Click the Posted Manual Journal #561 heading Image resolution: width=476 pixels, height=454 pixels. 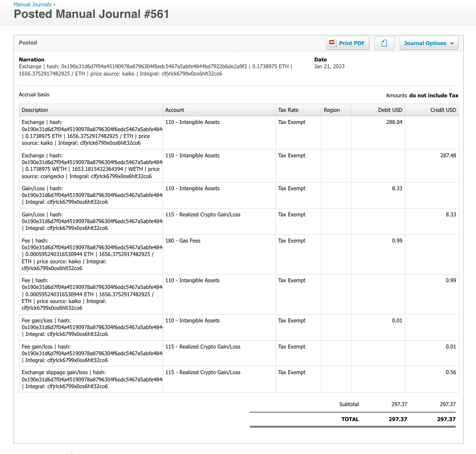click(92, 14)
